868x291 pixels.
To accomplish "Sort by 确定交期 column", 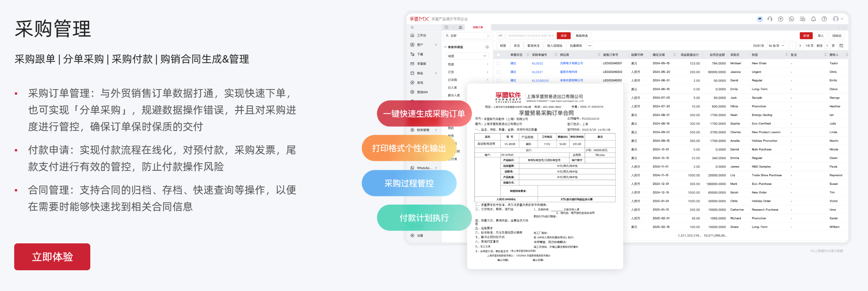I will point(674,55).
